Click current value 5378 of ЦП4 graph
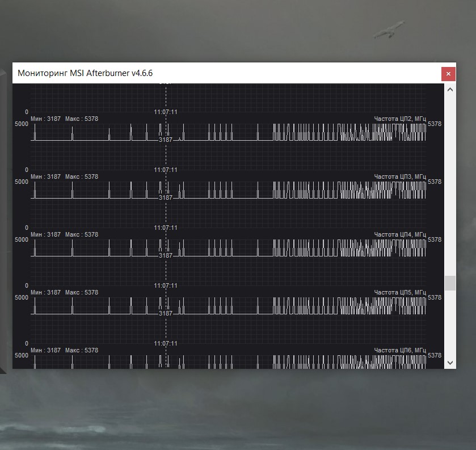476x450 pixels. pyautogui.click(x=435, y=239)
